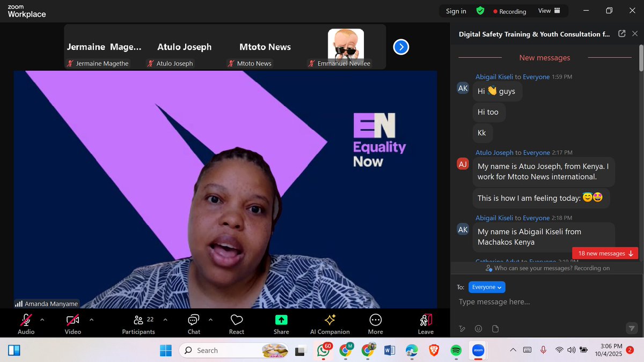Open AI Companion
The height and width of the screenshot is (362, 644).
[x=330, y=324]
